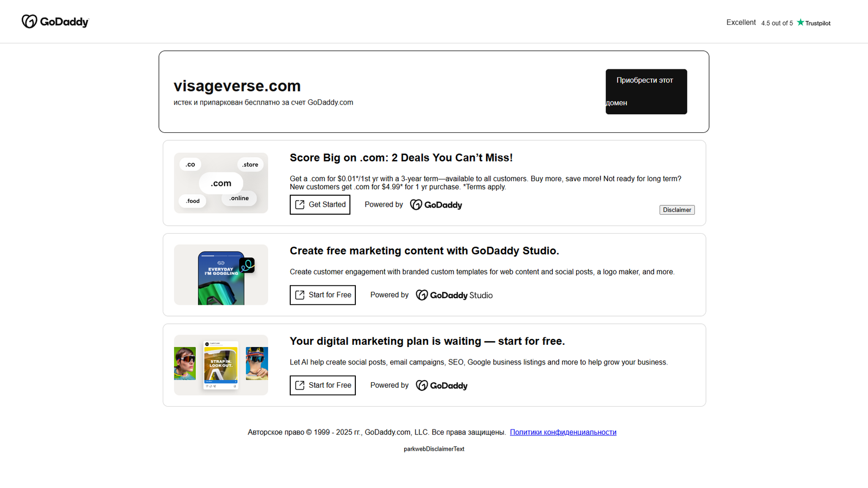This screenshot has height=488, width=868.
Task: Click the GoDaddy Studio logo beside Powered by
Action: click(x=454, y=295)
